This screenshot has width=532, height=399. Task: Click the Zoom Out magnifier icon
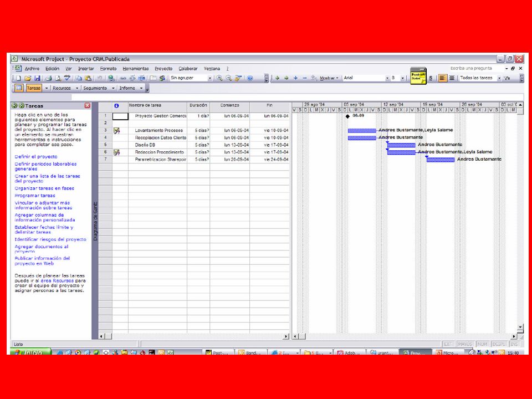coord(229,78)
